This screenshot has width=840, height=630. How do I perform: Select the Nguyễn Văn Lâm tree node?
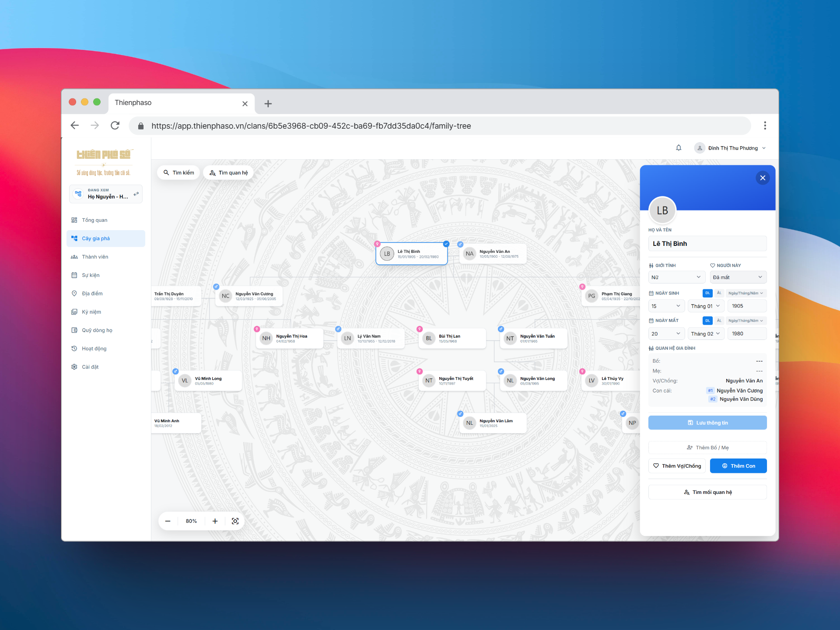pos(493,423)
